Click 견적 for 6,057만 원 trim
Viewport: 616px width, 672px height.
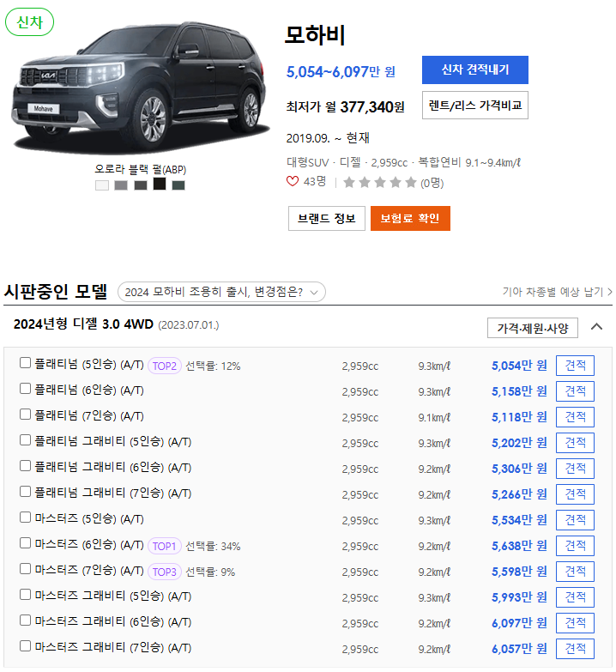tap(575, 649)
